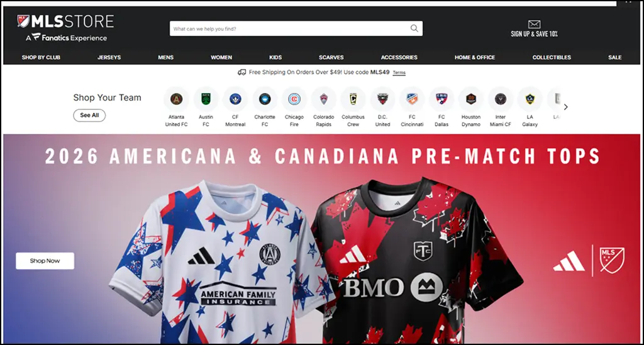Select the Columbus Crew team logo
The height and width of the screenshot is (345, 644).
point(353,99)
